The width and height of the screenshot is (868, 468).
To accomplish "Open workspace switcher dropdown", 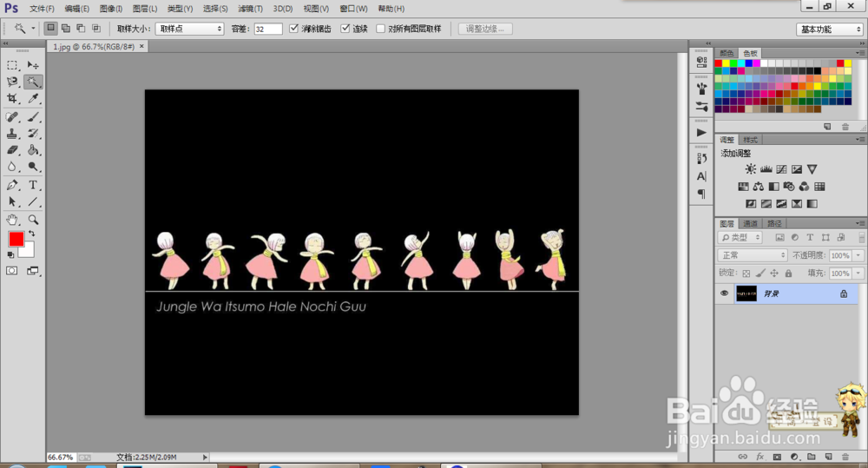I will pyautogui.click(x=830, y=30).
